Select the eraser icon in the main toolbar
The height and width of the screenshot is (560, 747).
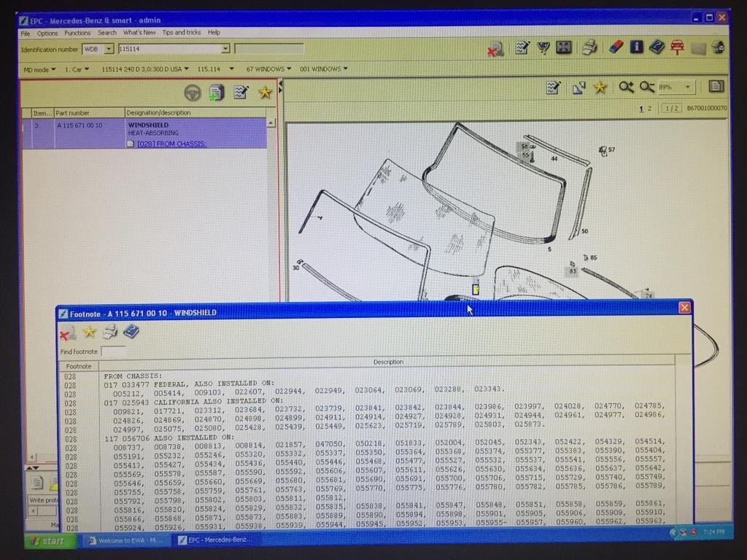click(x=616, y=47)
